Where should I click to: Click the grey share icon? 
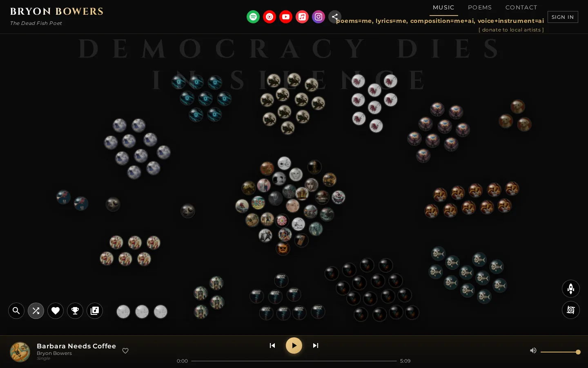point(335,17)
